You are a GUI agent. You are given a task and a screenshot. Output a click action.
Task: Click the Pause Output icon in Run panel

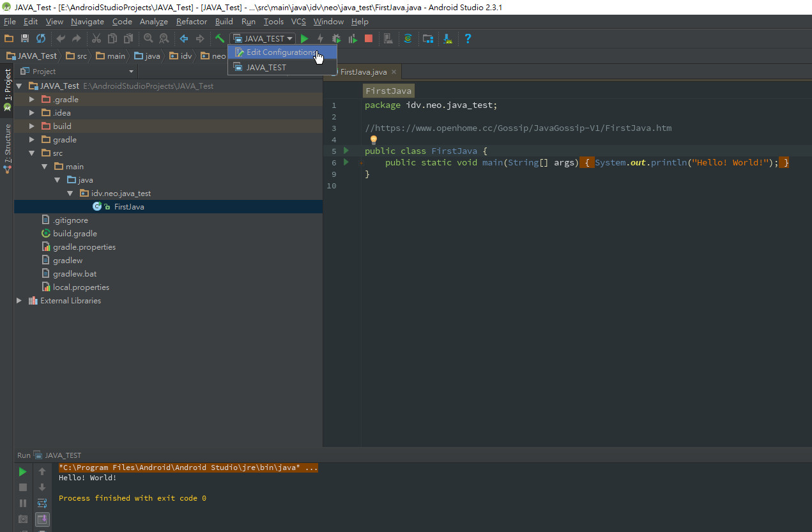point(23,503)
